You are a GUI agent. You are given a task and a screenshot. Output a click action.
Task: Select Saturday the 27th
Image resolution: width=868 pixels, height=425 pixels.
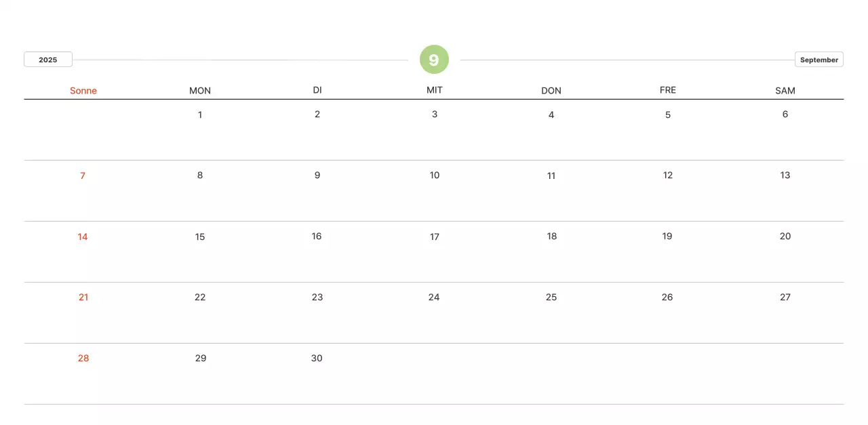785,298
